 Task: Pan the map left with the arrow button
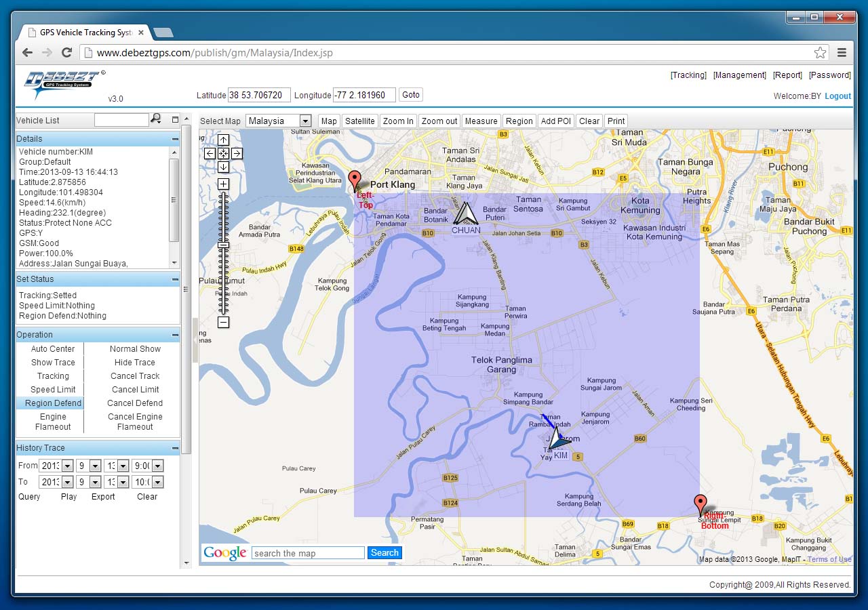[210, 154]
